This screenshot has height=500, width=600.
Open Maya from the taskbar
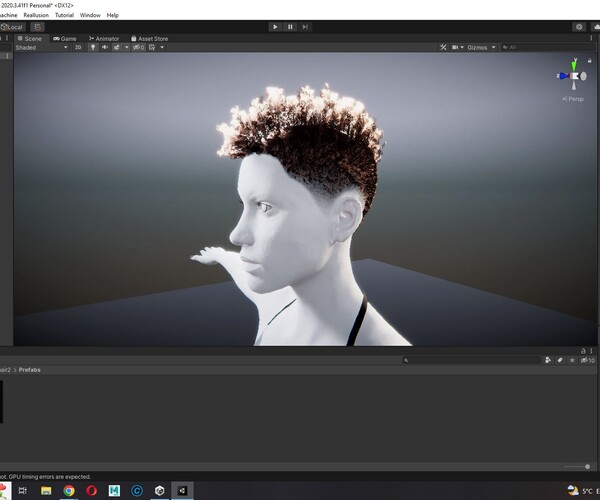(x=114, y=490)
